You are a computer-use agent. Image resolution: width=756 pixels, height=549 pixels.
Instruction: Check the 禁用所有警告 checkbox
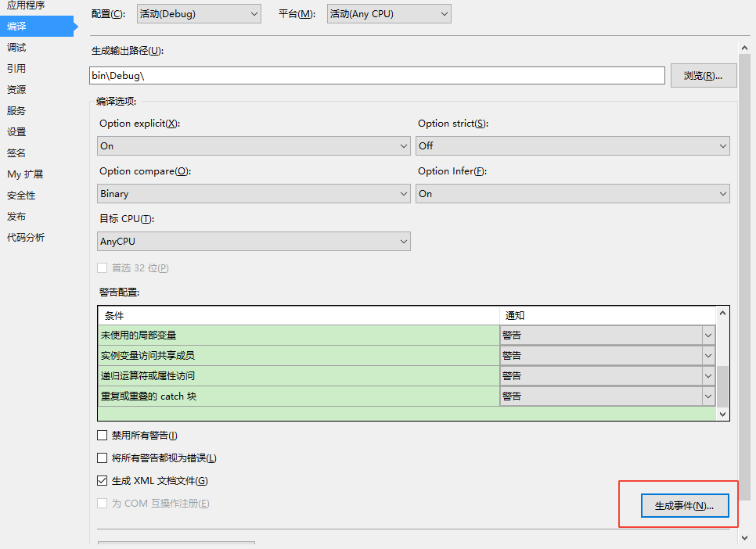tap(102, 435)
